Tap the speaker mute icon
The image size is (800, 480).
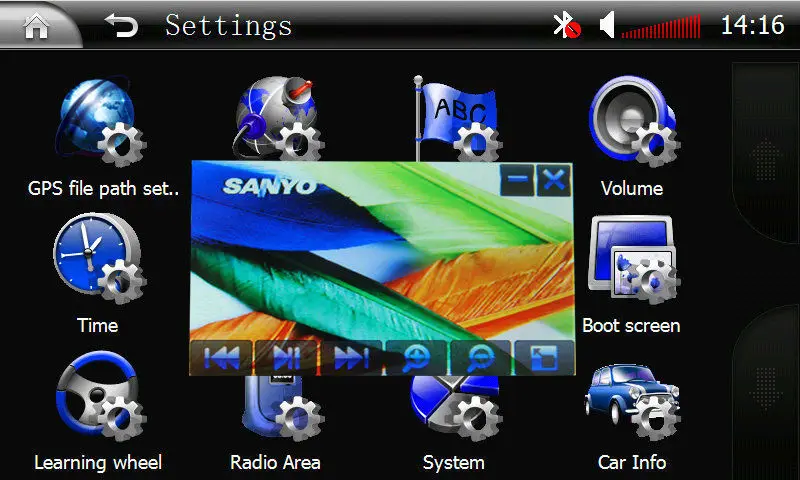click(607, 25)
